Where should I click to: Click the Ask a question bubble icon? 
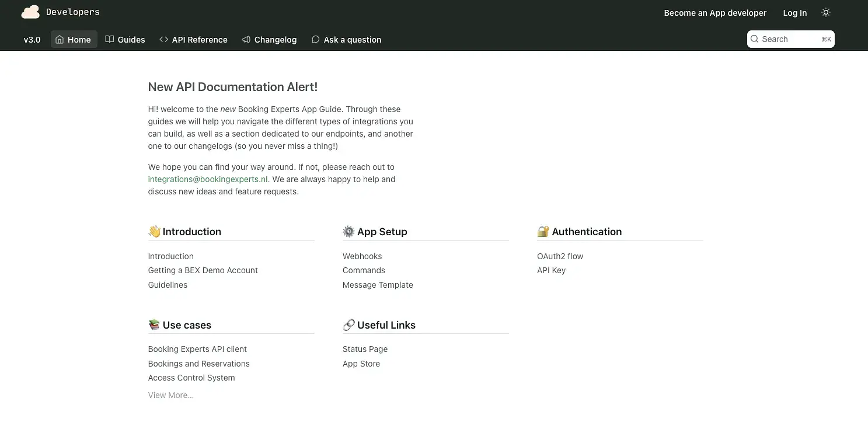315,40
